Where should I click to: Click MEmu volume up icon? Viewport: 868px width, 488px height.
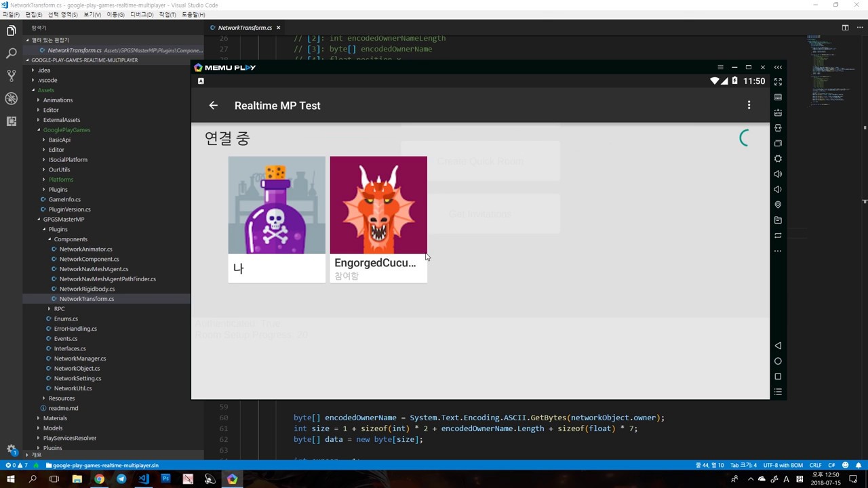coord(778,174)
